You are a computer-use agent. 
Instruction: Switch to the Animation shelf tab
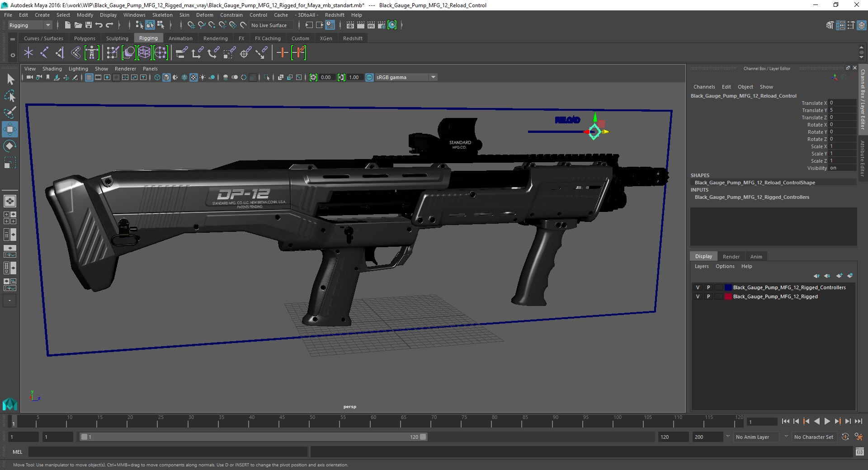180,38
